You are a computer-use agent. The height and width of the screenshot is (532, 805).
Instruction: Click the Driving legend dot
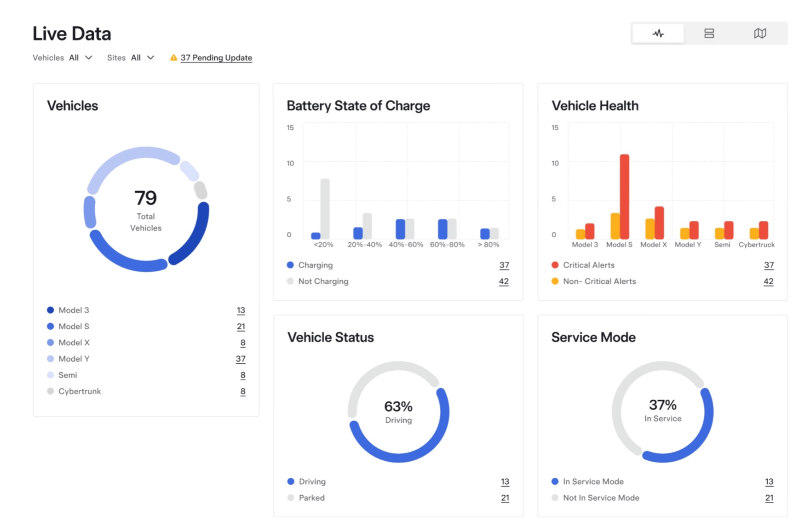291,482
